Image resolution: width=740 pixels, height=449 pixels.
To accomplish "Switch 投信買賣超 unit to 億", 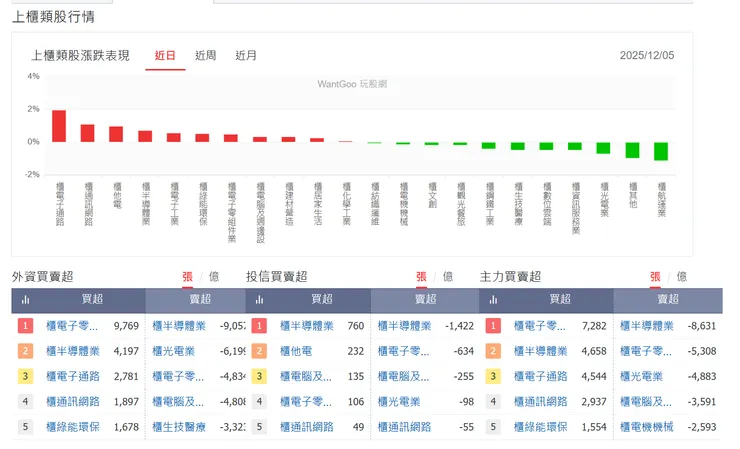I will coord(448,277).
